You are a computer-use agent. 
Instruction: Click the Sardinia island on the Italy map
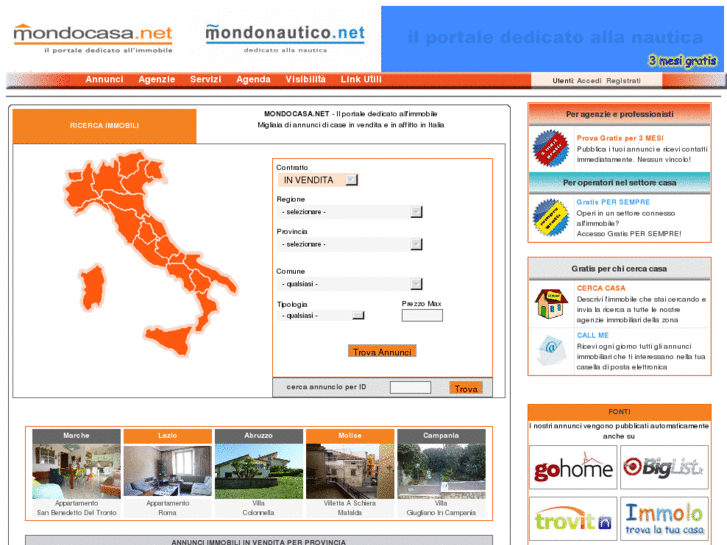92,287
